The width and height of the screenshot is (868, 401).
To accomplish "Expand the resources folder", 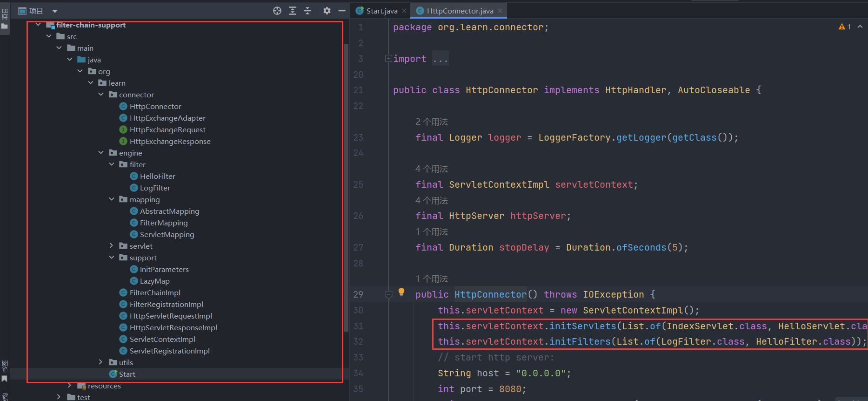I will [x=70, y=386].
